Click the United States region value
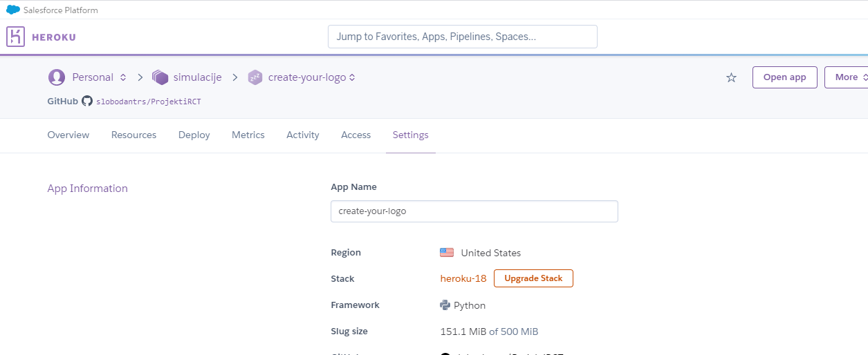This screenshot has height=355, width=868. tap(491, 253)
